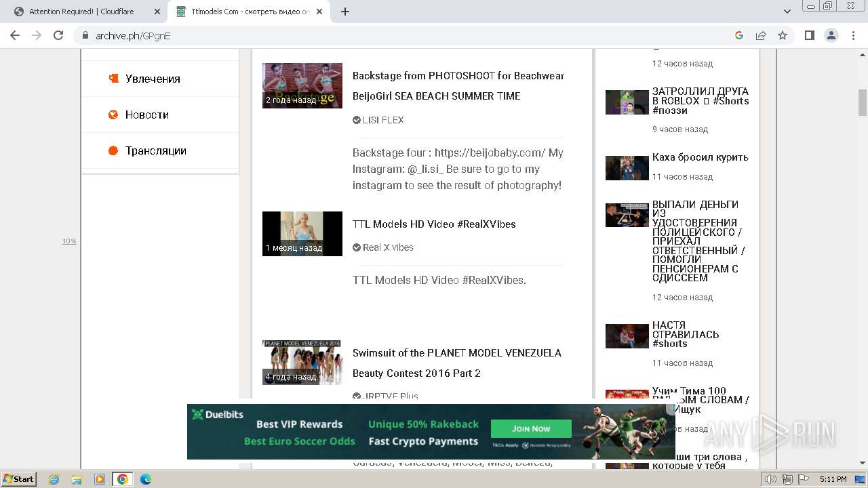Switch to Attention Required Cloudflare tab
The height and width of the screenshot is (488, 868).
coord(81,12)
